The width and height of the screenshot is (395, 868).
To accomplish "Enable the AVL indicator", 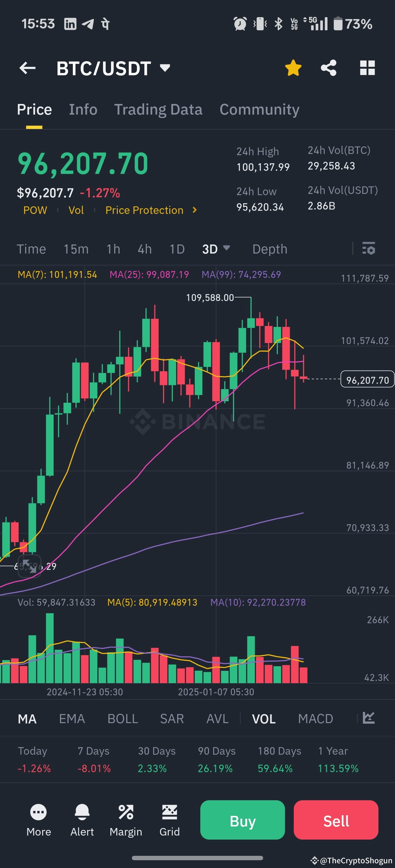I will 217,718.
